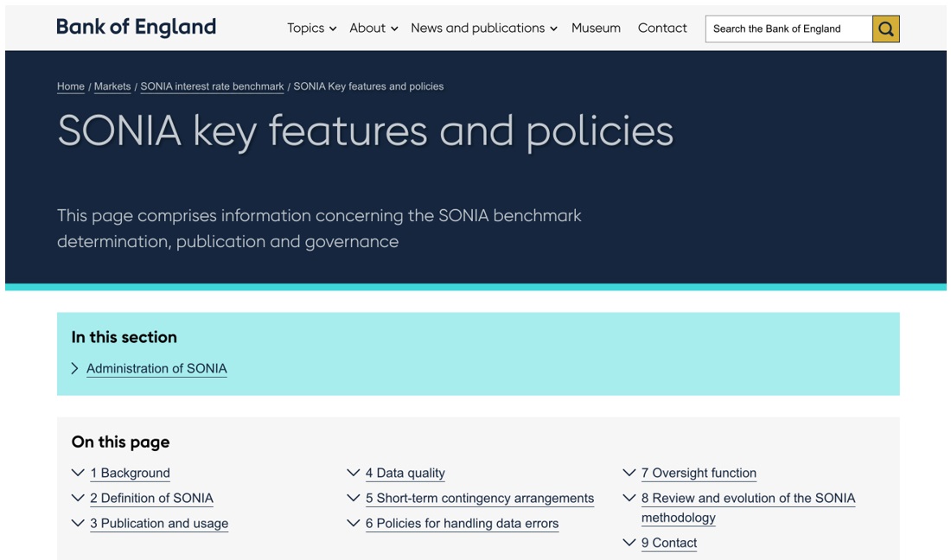951x560 pixels.
Task: Open SONIA interest rate benchmark breadcrumb
Action: pos(213,86)
